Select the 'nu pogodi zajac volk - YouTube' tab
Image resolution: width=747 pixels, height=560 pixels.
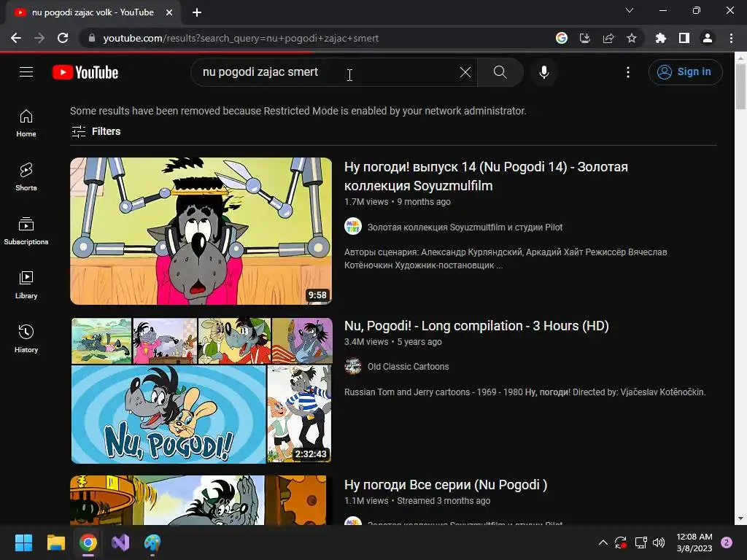[93, 12]
